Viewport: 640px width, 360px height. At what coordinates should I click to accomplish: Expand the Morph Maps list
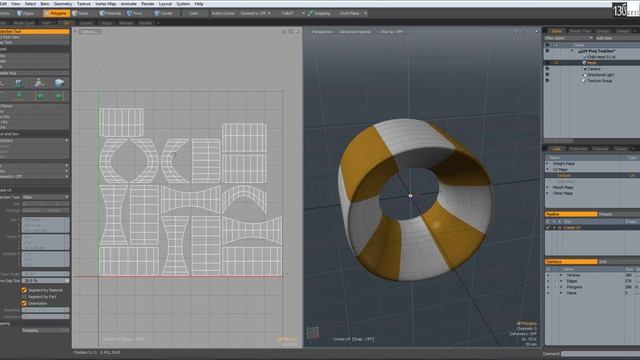pos(548,187)
